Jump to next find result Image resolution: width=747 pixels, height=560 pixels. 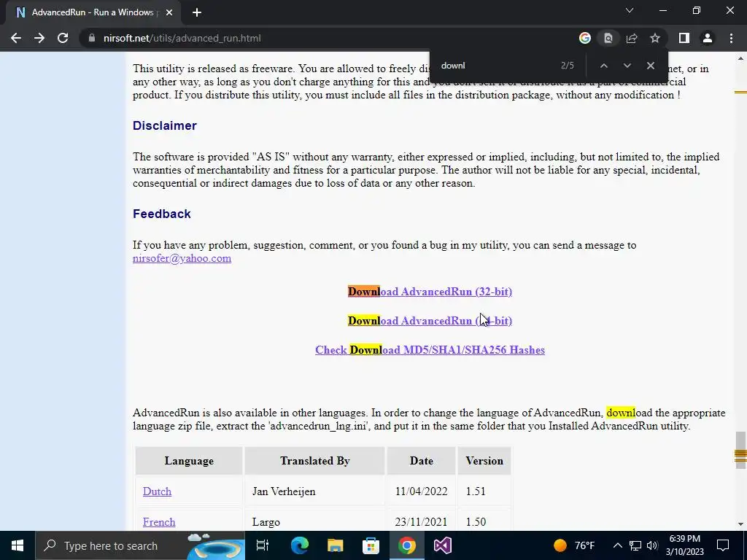click(627, 66)
